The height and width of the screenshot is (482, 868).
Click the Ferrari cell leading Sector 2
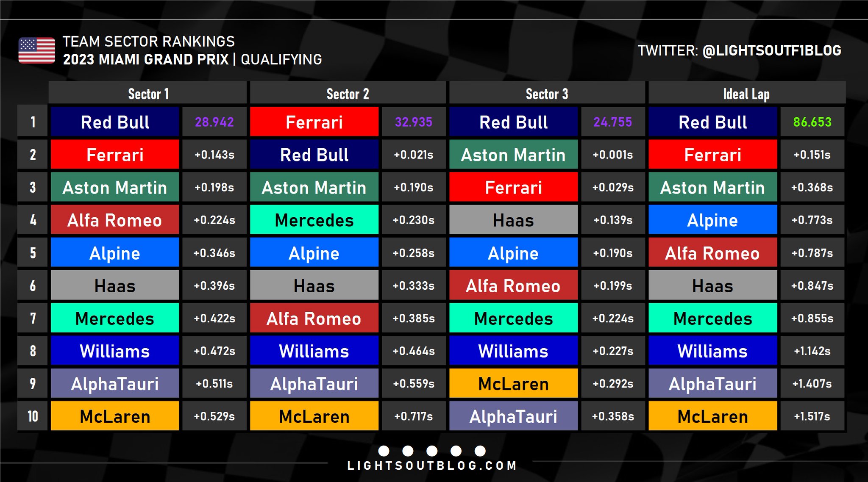[314, 122]
